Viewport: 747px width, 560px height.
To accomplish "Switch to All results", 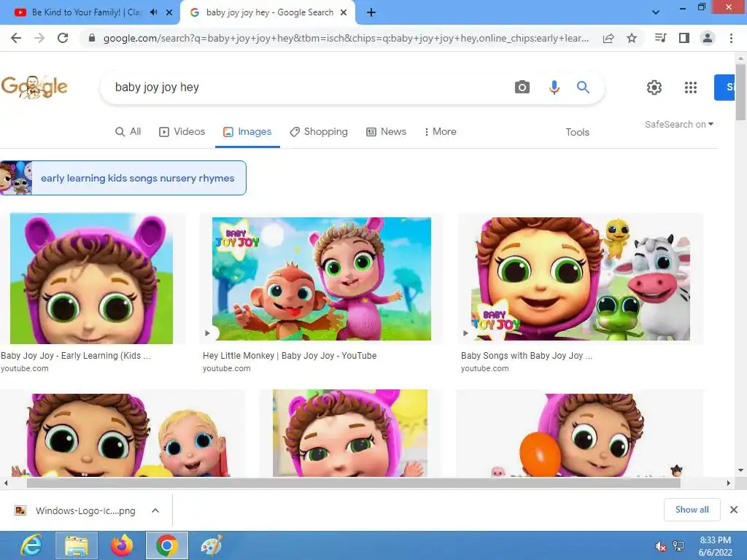I will point(128,131).
